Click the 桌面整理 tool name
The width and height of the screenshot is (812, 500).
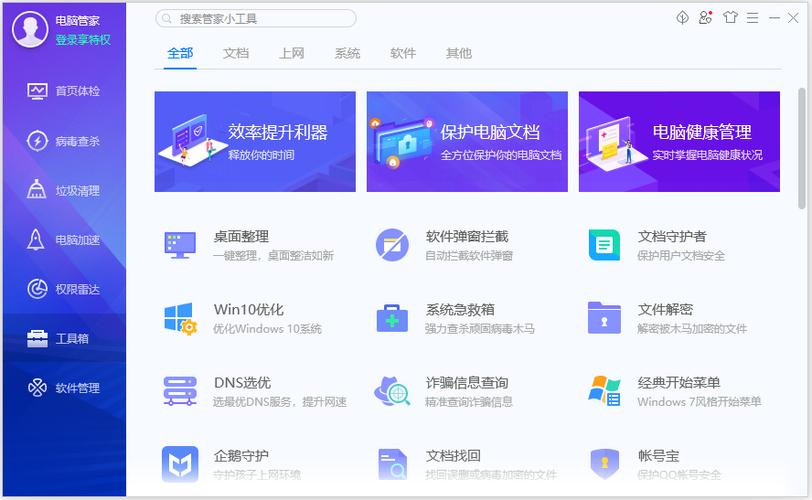coord(241,237)
